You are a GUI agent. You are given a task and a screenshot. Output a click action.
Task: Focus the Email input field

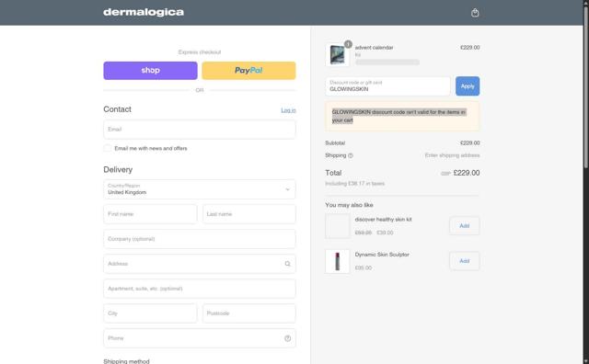coord(200,130)
